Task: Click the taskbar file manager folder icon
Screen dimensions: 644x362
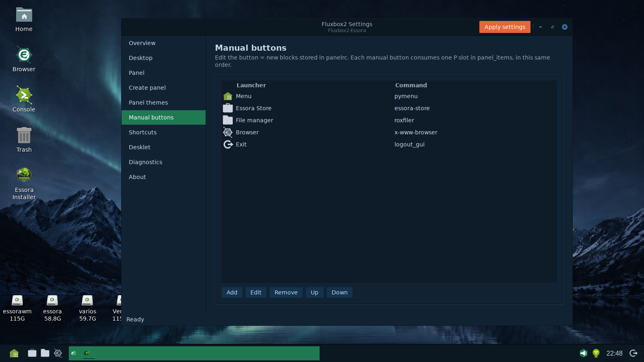Action: pyautogui.click(x=45, y=353)
